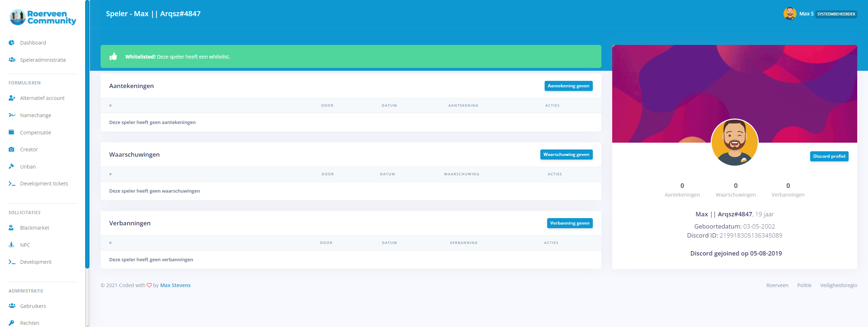Click the NPC sidebar icon
The width and height of the screenshot is (868, 327).
click(11, 245)
